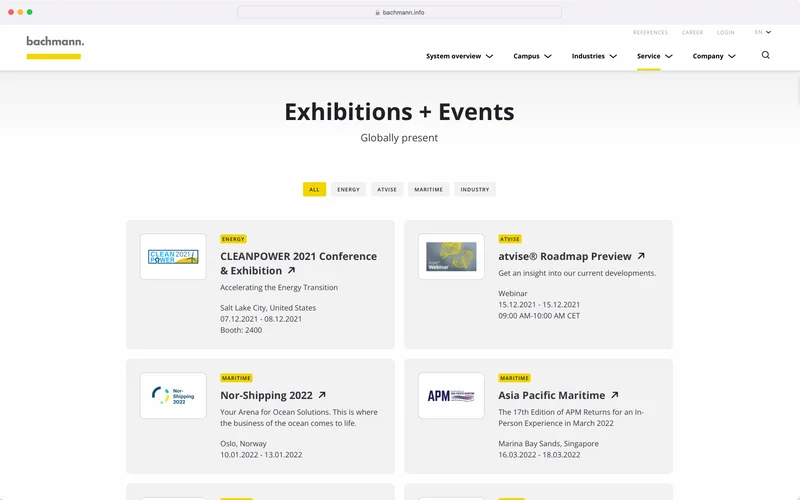
Task: Open the Company navigation menu
Action: click(713, 57)
